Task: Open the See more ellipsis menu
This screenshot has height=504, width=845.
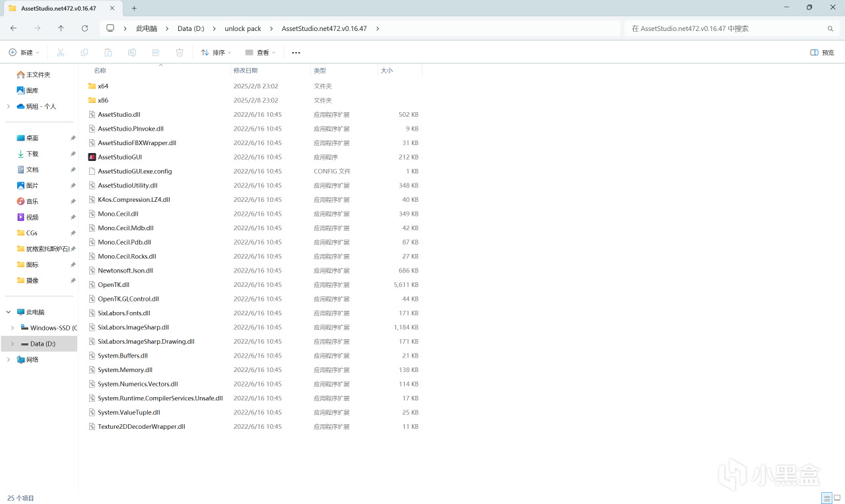Action: [296, 52]
